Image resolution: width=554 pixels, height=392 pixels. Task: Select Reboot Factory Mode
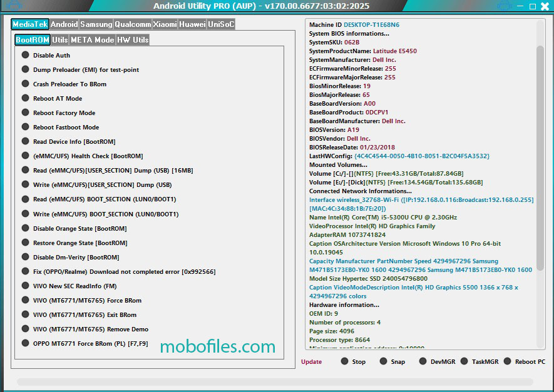[x=58, y=113]
